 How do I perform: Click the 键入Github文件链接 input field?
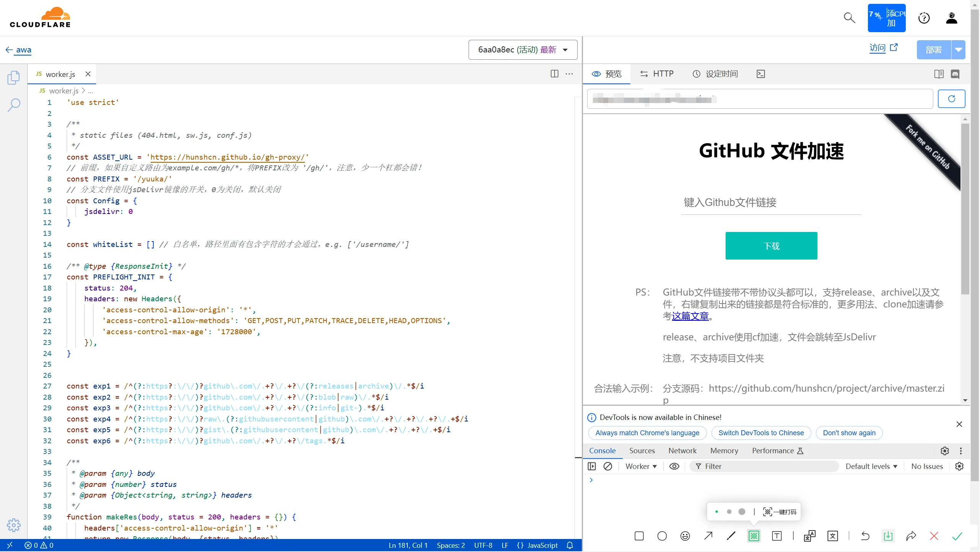click(x=771, y=202)
